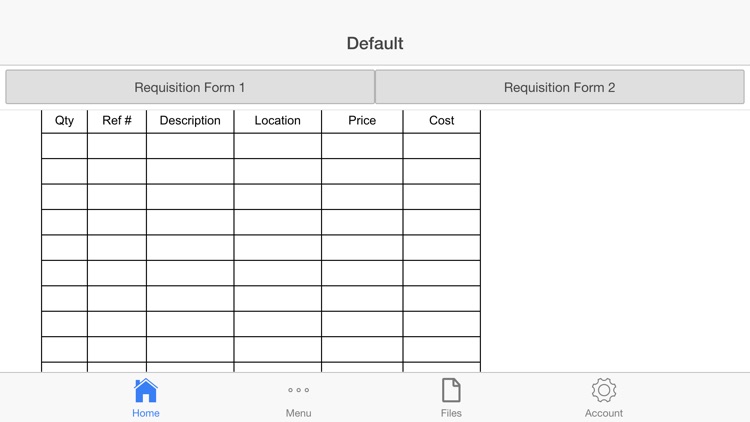Image resolution: width=750 pixels, height=422 pixels.
Task: Click the Price column header
Action: coord(362,121)
